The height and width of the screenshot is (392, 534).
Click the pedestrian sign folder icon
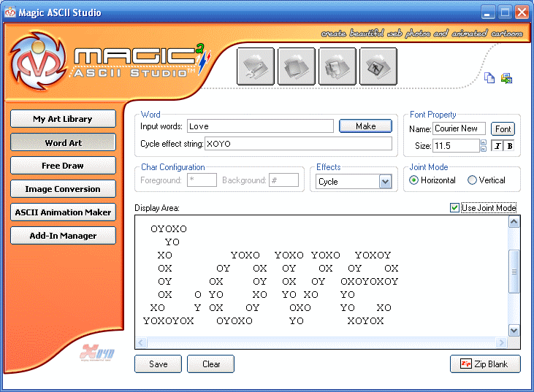click(378, 66)
